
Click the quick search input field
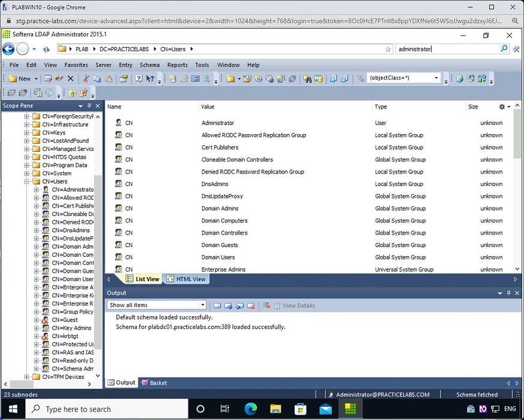[x=447, y=49]
